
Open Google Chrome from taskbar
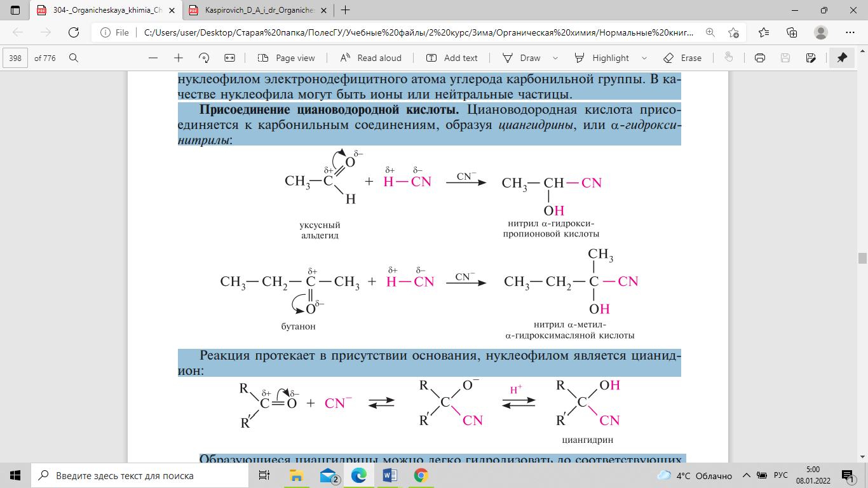(421, 475)
